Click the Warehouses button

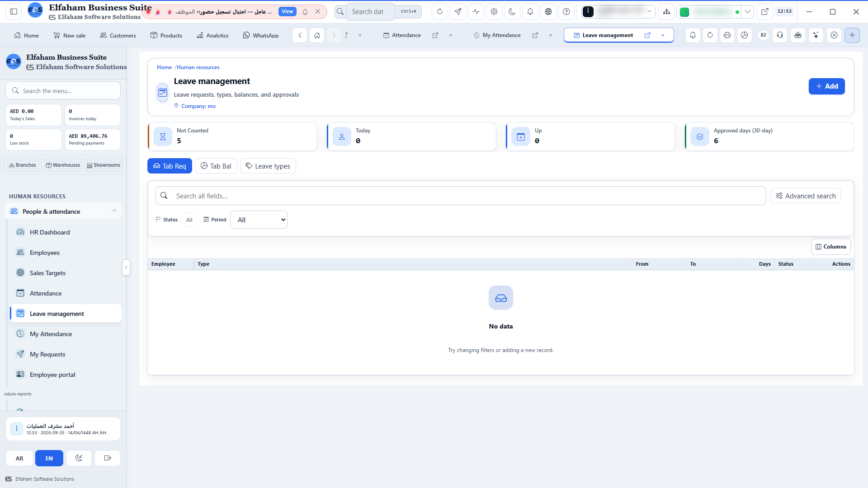coord(63,165)
